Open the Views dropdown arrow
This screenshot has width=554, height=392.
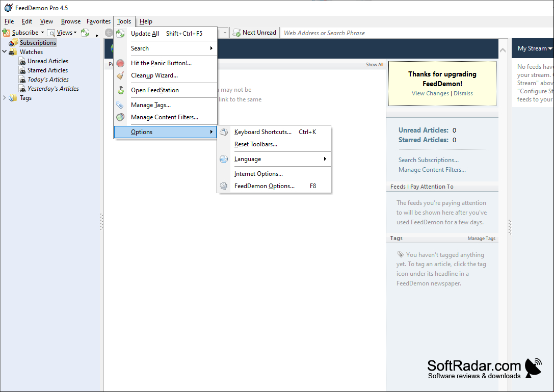tap(75, 33)
